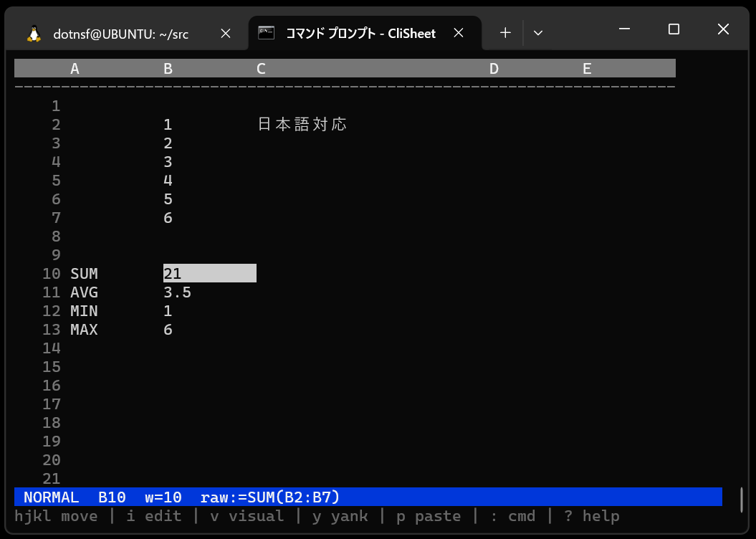Select the highlighted cell showing 21
Screen dimensions: 756x539
tap(208, 273)
